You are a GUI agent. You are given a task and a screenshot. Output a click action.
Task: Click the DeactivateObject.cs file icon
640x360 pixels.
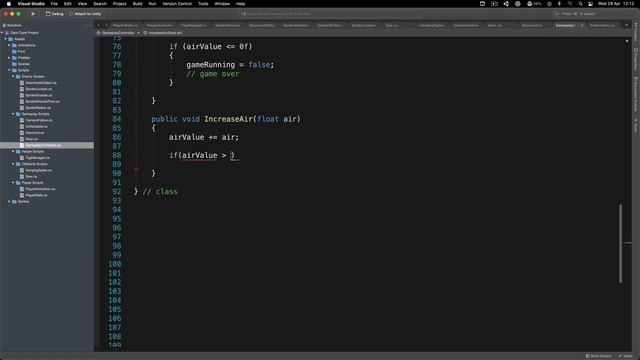pos(22,83)
